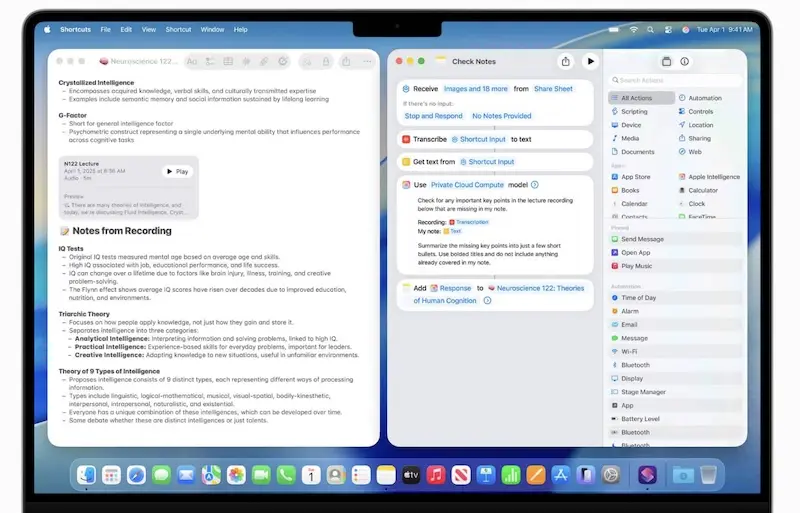This screenshot has width=800, height=513.
Task: Click Neuroscience 122: Theories note link
Action: tap(536, 288)
